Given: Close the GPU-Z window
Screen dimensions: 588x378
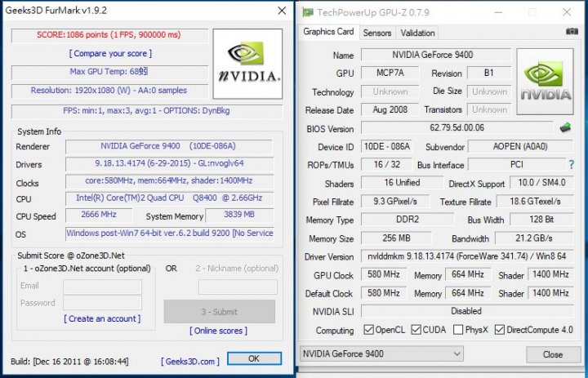Looking at the screenshot, I should 567,12.
